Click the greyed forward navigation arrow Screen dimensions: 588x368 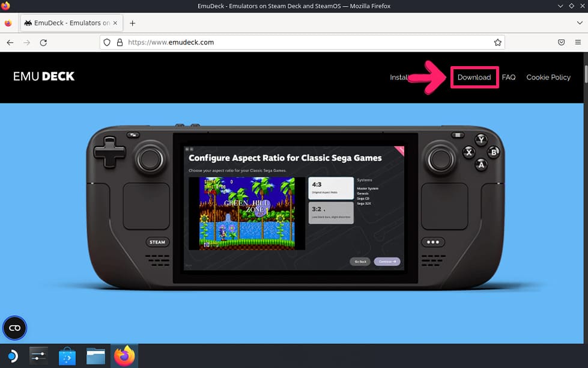[26, 43]
